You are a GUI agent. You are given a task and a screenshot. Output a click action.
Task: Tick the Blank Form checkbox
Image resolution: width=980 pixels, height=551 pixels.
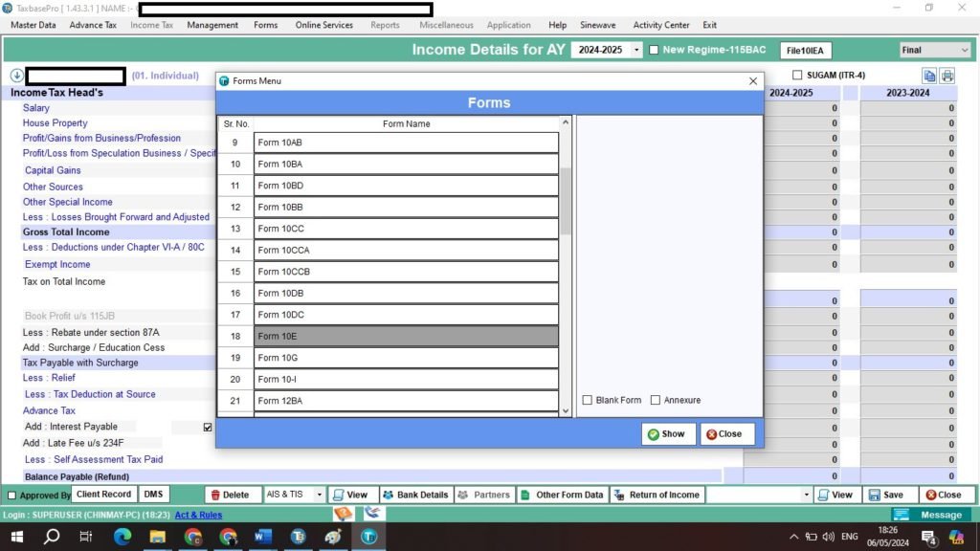coord(588,400)
